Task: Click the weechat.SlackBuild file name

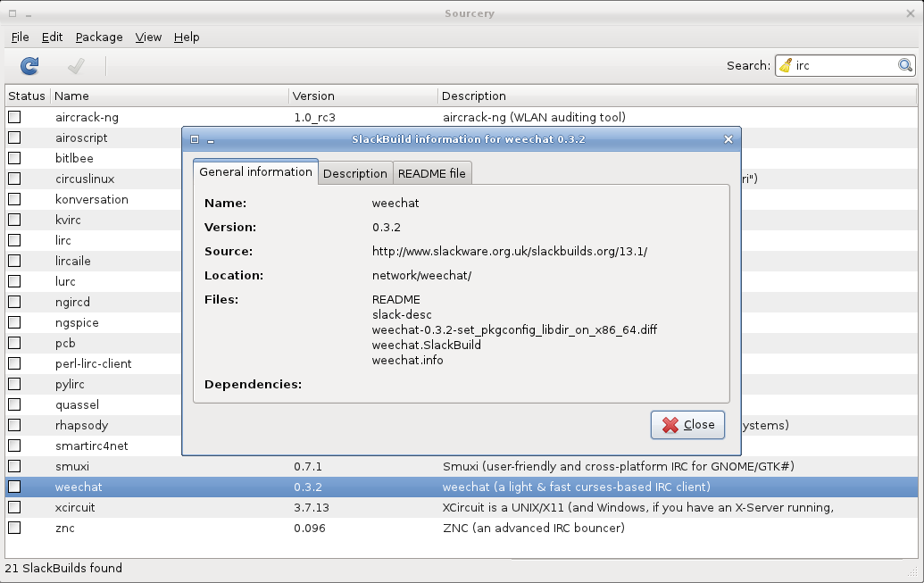Action: pos(427,345)
